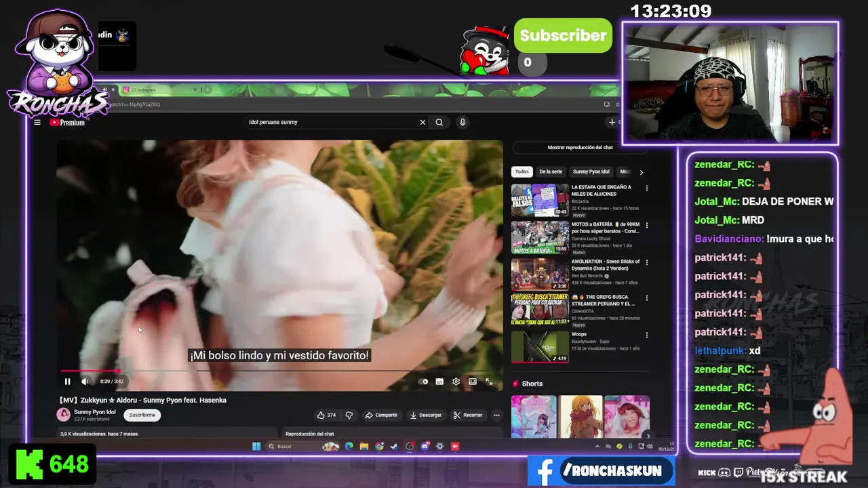Viewport: 868px width, 488px height.
Task: Click the taskbar Buscar search box
Action: [302, 446]
